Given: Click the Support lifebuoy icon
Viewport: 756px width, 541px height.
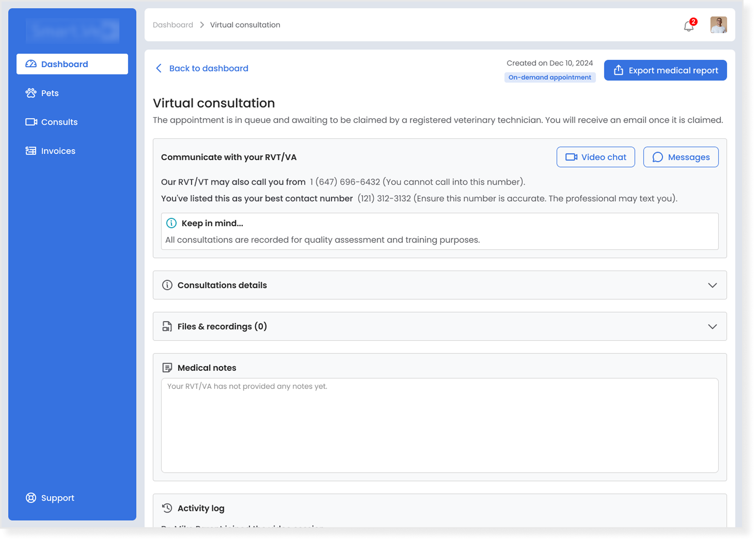Looking at the screenshot, I should [x=31, y=498].
